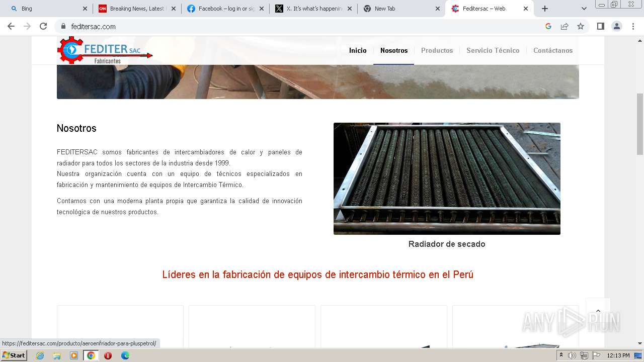Image resolution: width=644 pixels, height=362 pixels.
Task: Open the volume tray icon
Action: click(572, 355)
